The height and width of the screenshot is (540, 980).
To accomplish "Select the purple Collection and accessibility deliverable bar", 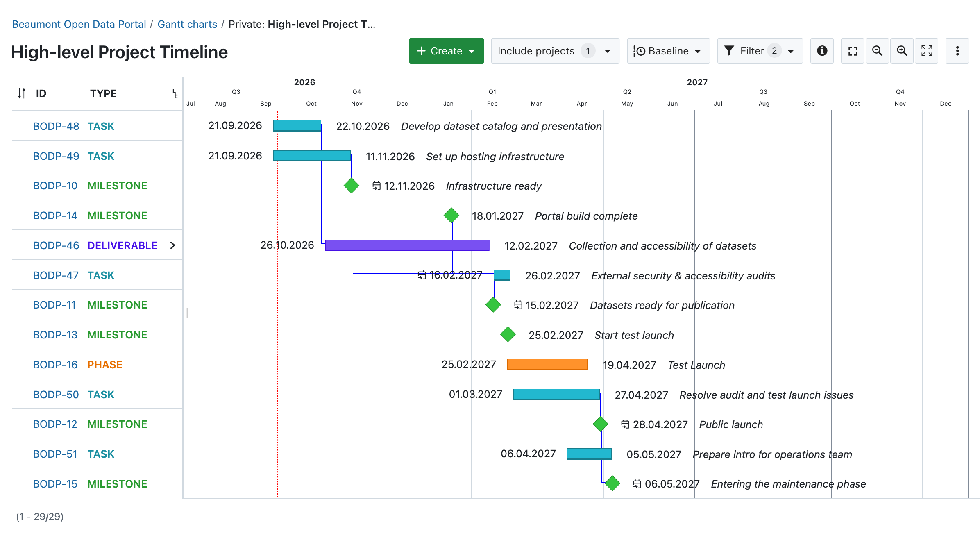I will [407, 245].
